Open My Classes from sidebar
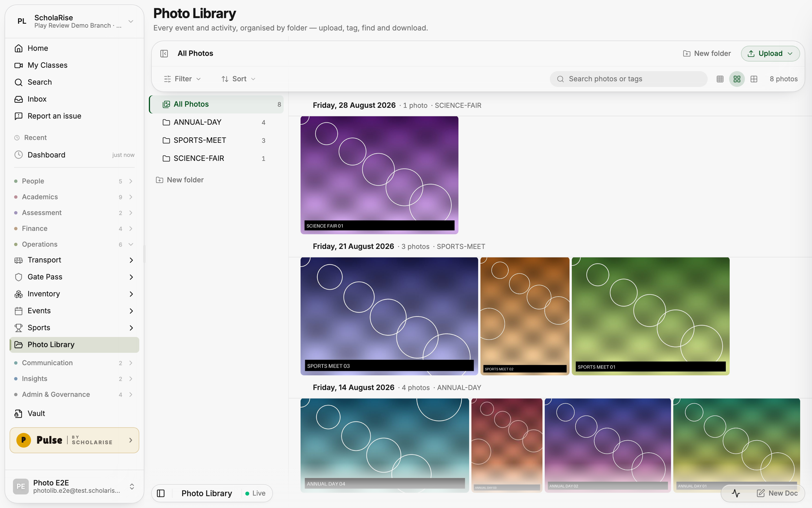Screen dimensions: 812x508 pos(74,65)
